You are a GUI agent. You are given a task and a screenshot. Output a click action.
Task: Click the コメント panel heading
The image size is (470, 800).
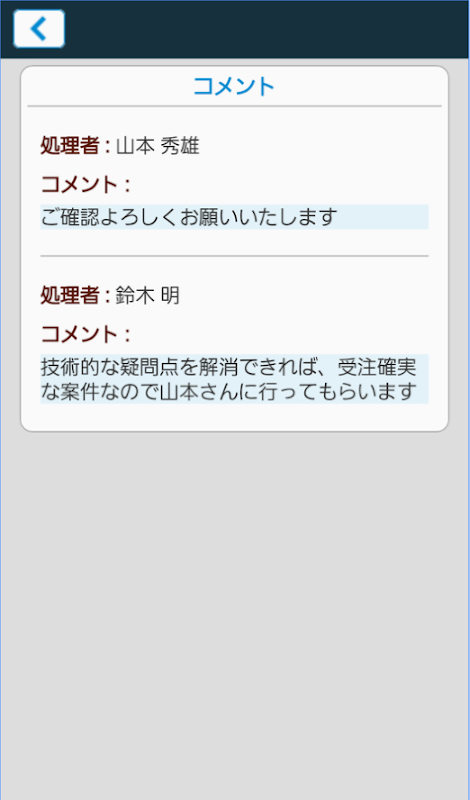coord(234,87)
